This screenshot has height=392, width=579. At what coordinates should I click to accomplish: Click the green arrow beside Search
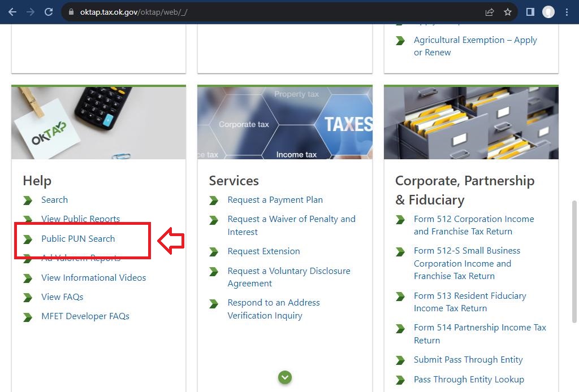click(x=28, y=201)
